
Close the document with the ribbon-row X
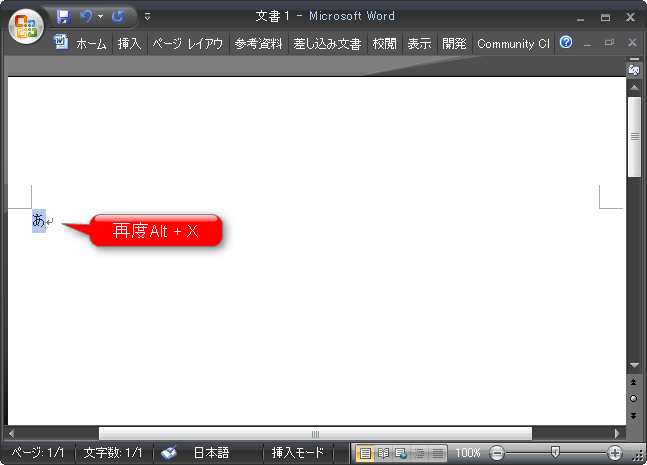[x=632, y=42]
